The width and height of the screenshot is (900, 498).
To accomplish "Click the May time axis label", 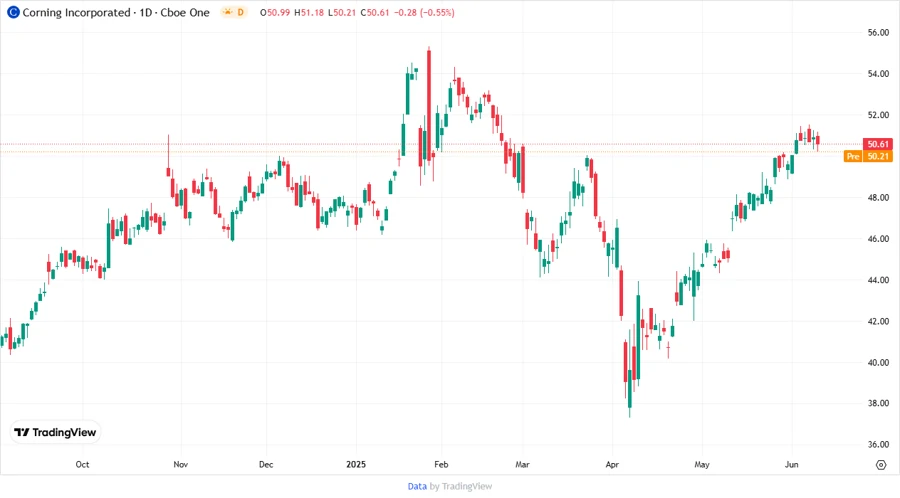I will (x=701, y=464).
